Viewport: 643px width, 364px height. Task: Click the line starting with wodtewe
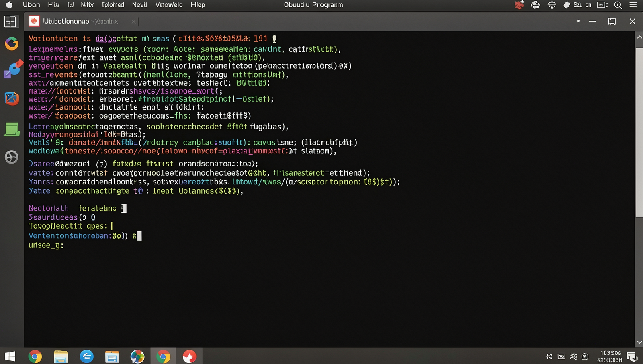tap(182, 151)
